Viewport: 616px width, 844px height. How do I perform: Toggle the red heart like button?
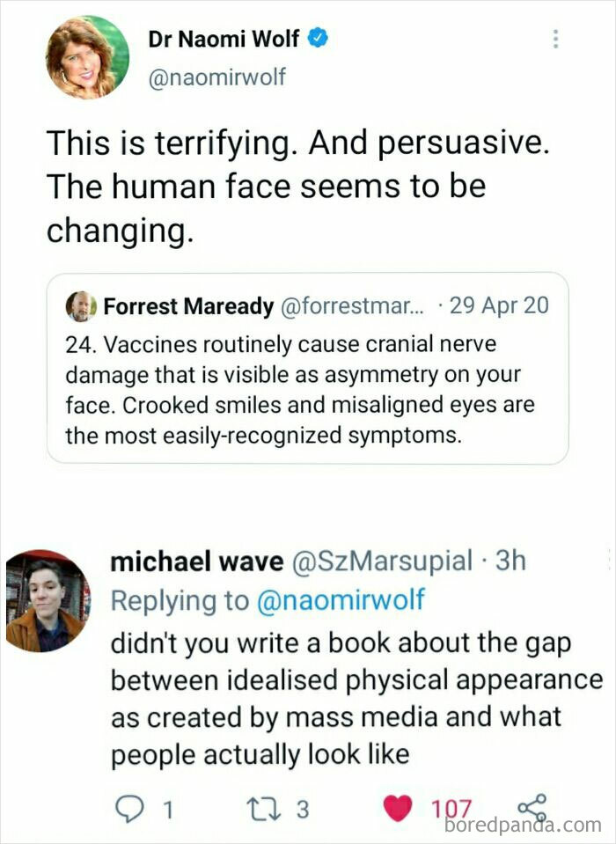(399, 809)
